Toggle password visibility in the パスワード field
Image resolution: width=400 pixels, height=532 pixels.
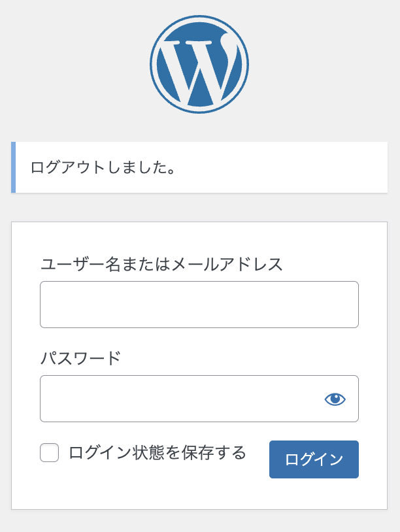(335, 399)
